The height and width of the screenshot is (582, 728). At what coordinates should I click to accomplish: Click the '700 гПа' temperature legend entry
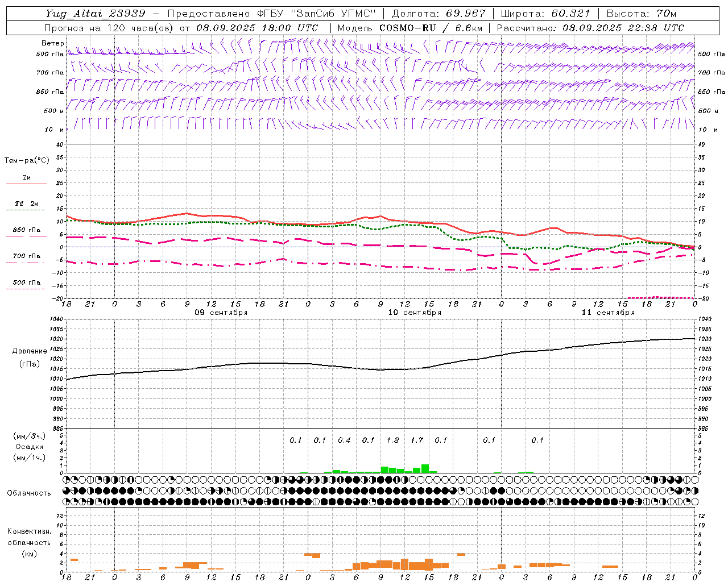(26, 256)
